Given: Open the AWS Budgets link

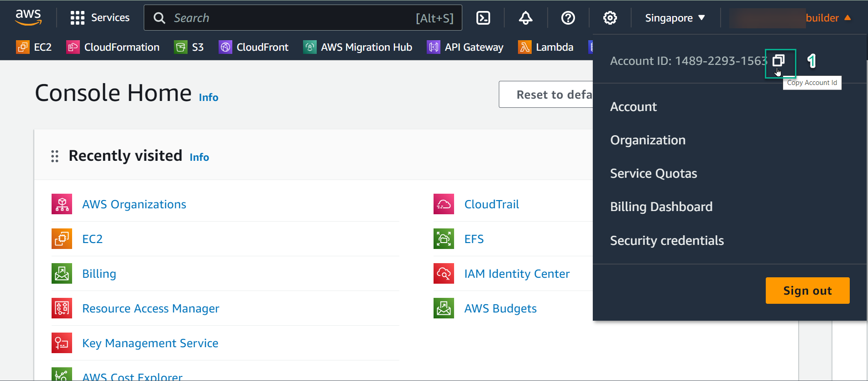Looking at the screenshot, I should pyautogui.click(x=500, y=308).
